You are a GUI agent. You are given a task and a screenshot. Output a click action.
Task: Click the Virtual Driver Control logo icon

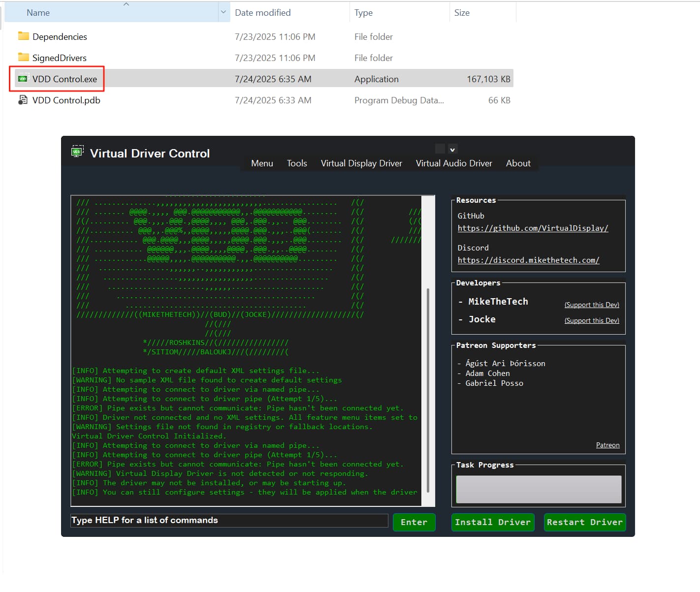pos(77,152)
